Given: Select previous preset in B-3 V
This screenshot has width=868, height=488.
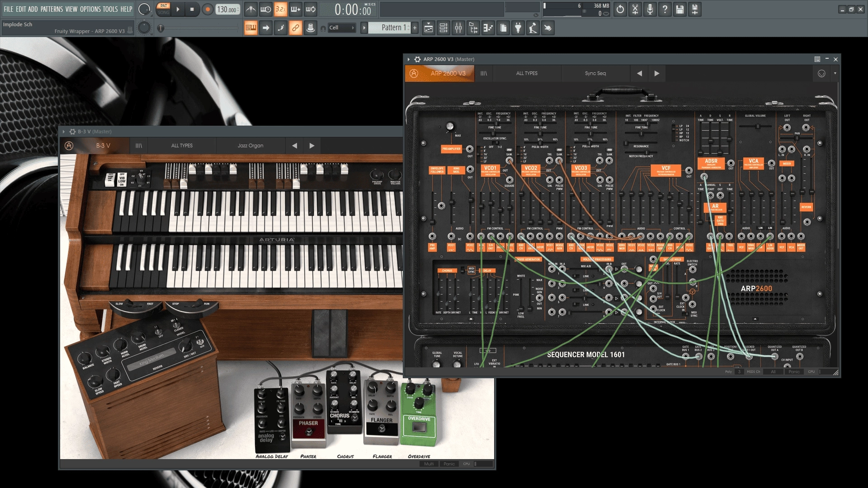Looking at the screenshot, I should (295, 145).
